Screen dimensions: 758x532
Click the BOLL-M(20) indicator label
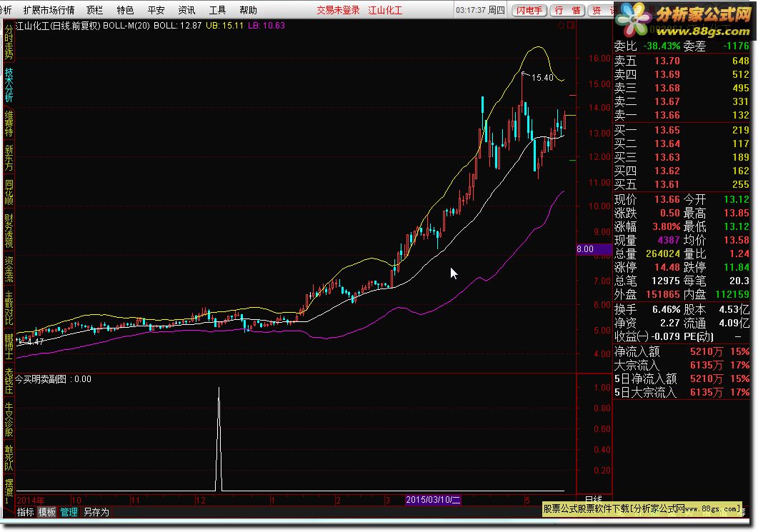tap(126, 26)
